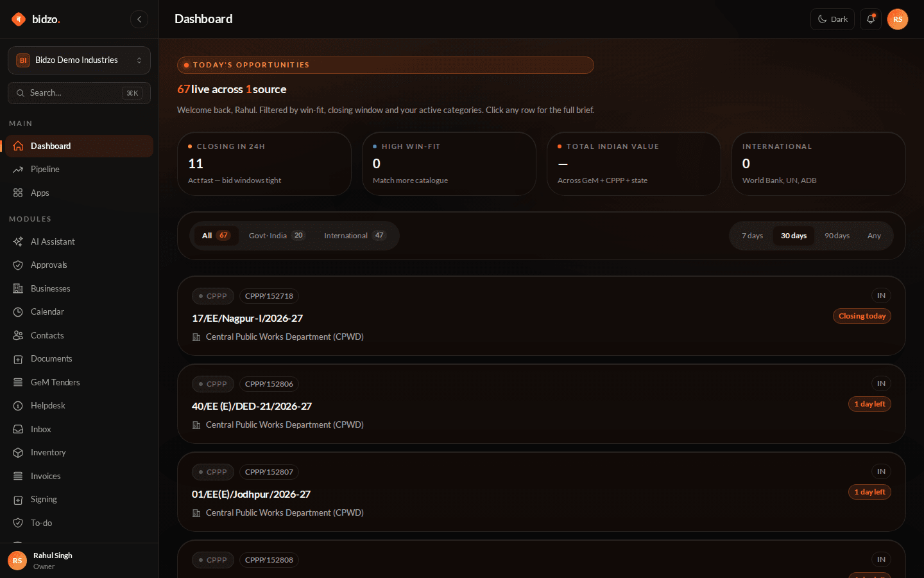Filter by Govt · India tenders
Screen dimensions: 924x578
pos(277,236)
